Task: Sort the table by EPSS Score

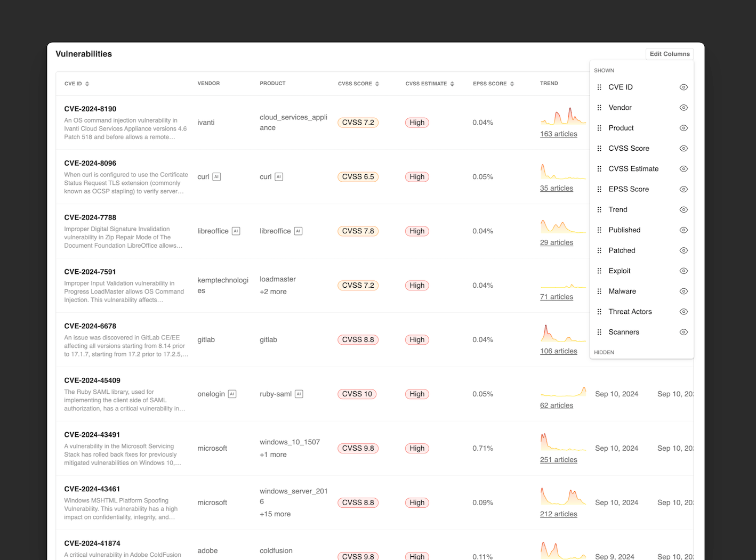Action: click(512, 84)
